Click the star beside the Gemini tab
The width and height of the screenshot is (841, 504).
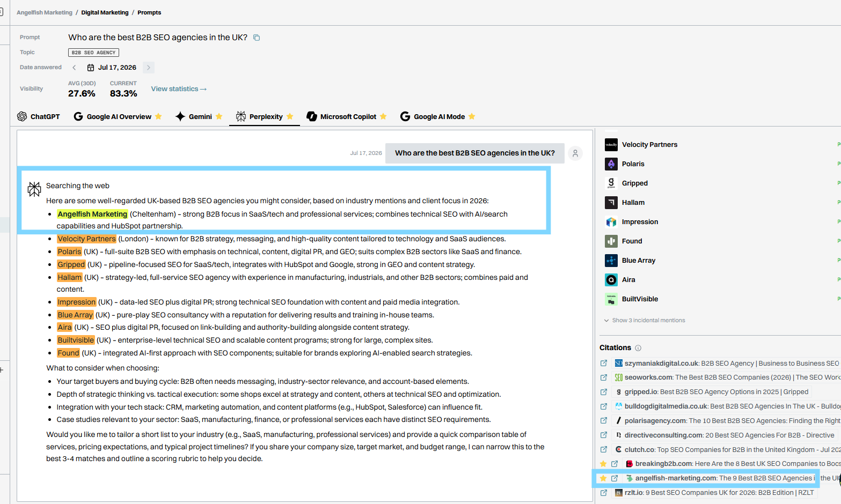(219, 116)
